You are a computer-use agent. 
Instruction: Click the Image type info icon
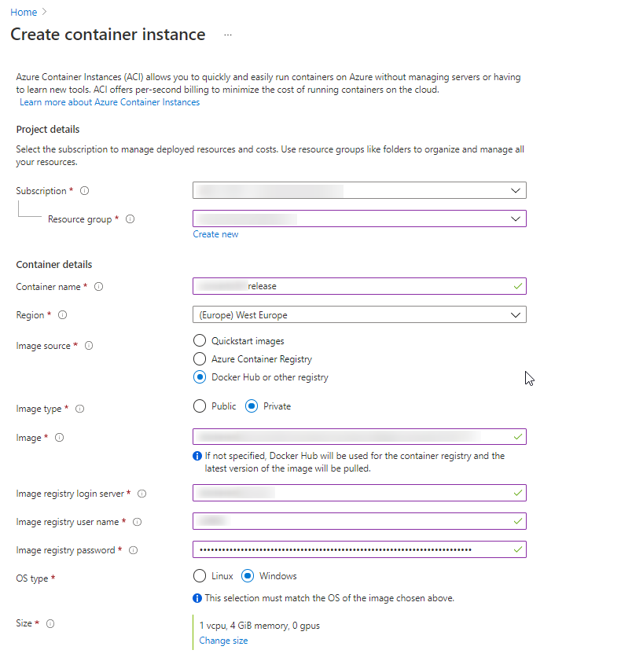[80, 409]
